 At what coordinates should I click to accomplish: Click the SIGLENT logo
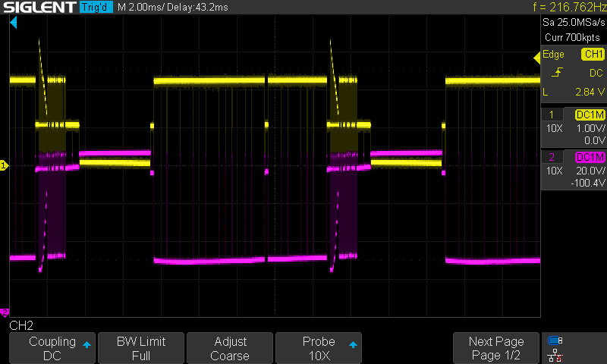tap(40, 7)
